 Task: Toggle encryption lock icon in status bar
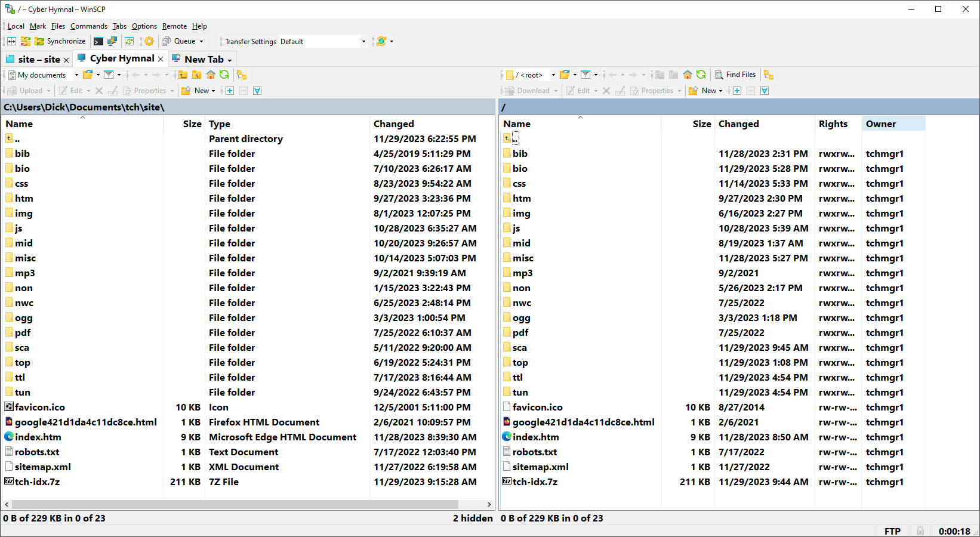click(x=920, y=531)
